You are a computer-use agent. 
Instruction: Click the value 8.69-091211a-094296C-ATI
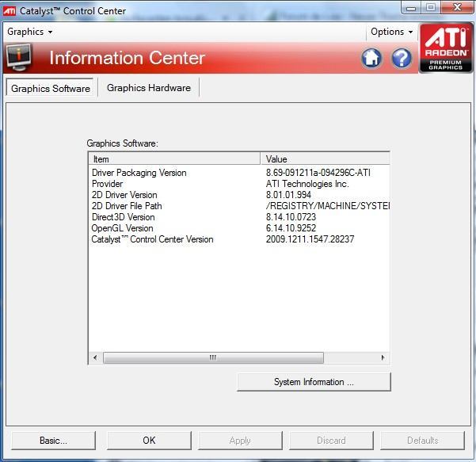[318, 173]
